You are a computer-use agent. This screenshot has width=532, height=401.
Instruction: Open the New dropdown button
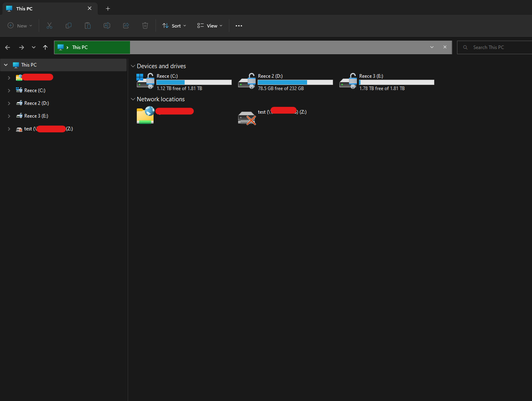[x=20, y=26]
